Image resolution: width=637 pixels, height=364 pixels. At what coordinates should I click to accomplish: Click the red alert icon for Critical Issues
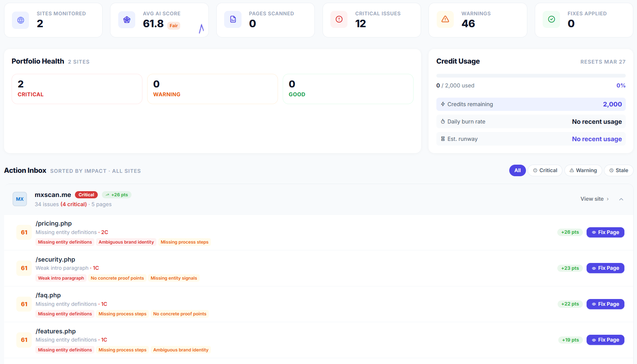click(x=339, y=19)
